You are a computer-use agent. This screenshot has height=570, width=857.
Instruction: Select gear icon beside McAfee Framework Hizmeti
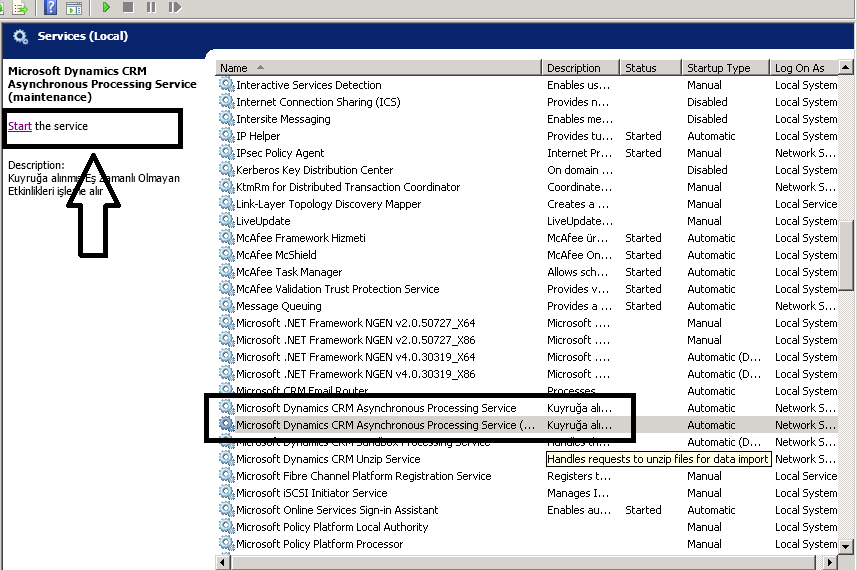coord(226,237)
